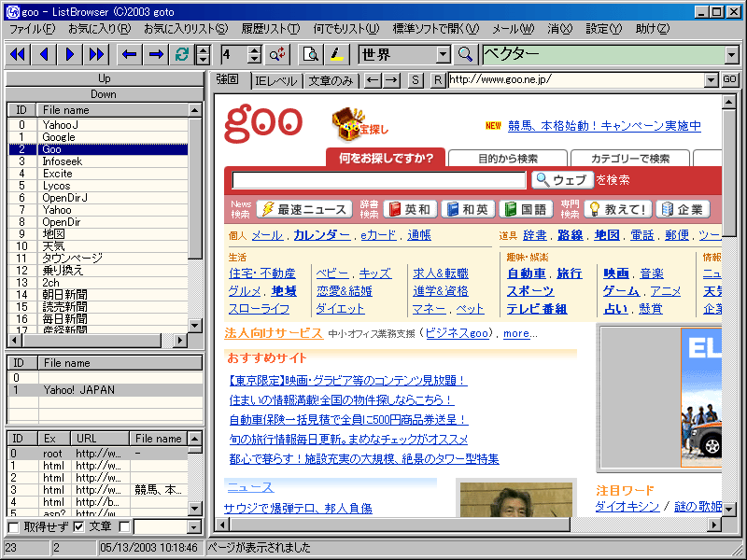
Task: Click the 企業 building button
Action: pyautogui.click(x=683, y=209)
